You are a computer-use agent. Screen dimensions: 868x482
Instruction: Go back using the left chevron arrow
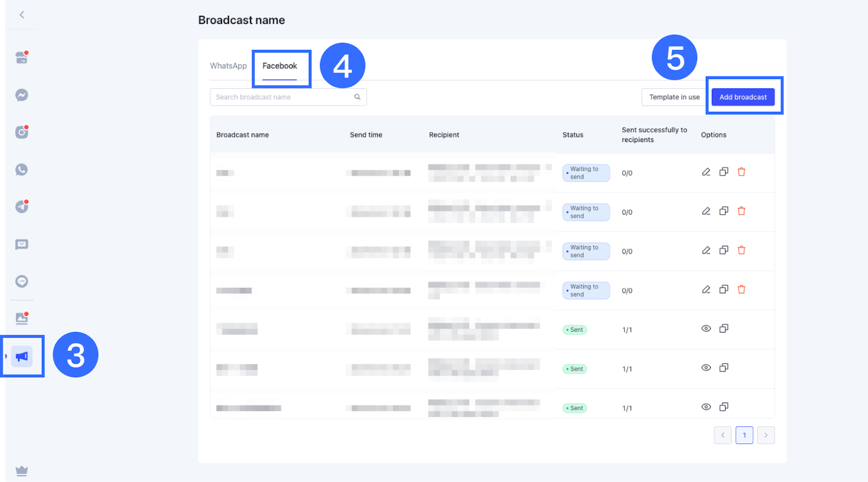22,15
